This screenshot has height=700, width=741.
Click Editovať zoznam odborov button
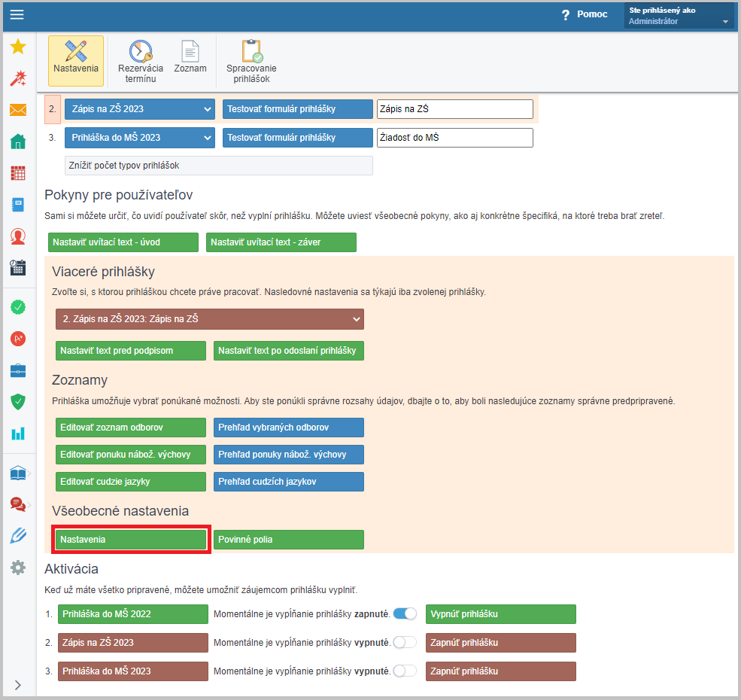click(131, 427)
